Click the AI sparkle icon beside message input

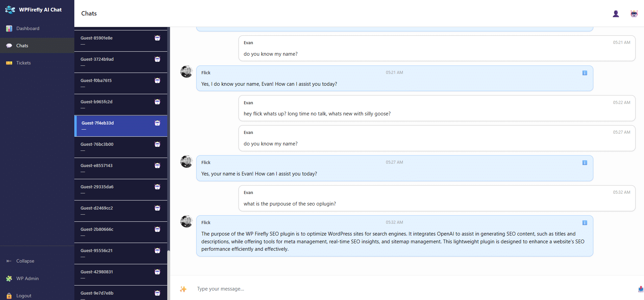183,289
